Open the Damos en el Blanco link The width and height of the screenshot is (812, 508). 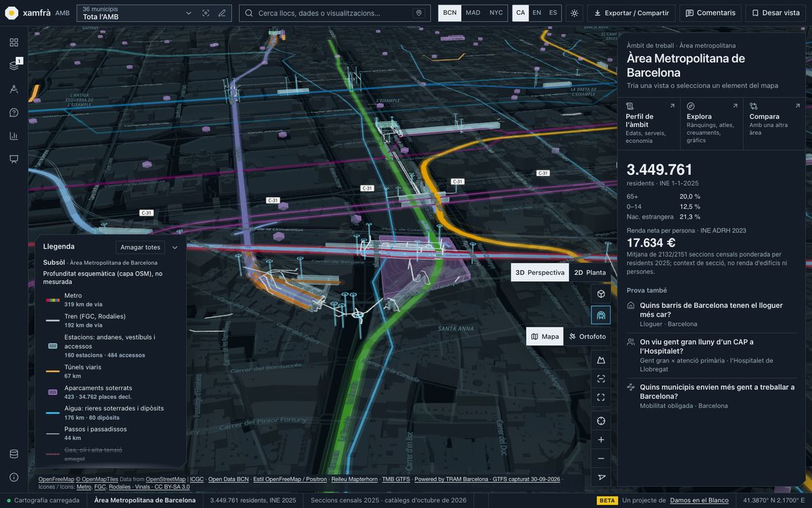699,501
